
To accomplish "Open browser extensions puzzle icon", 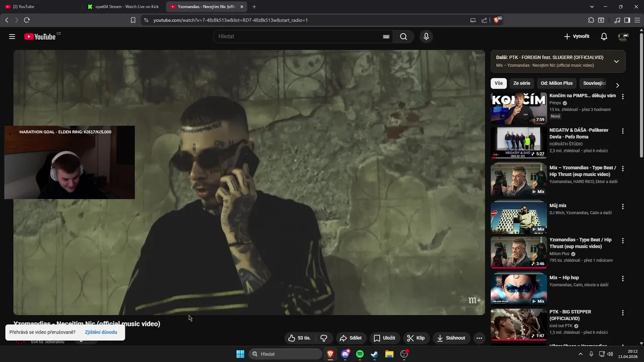I will (x=591, y=20).
